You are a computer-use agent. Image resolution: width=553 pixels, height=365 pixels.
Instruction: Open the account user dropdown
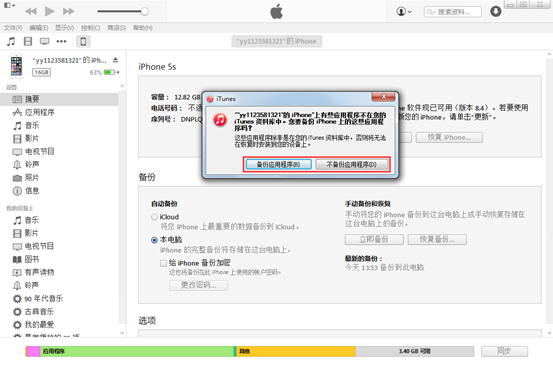[x=404, y=12]
